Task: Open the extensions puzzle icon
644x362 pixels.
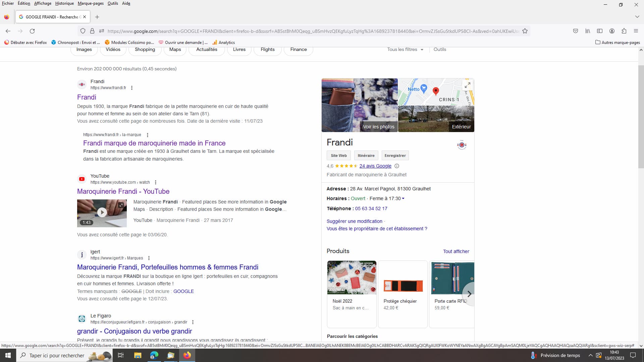Action: click(624, 31)
